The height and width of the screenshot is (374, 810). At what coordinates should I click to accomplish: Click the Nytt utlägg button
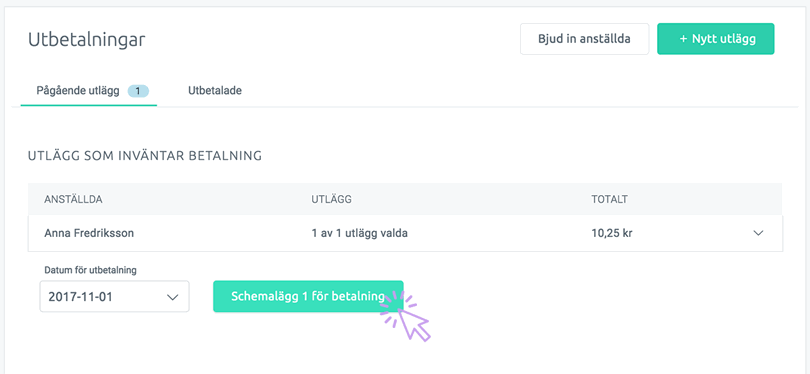[715, 39]
